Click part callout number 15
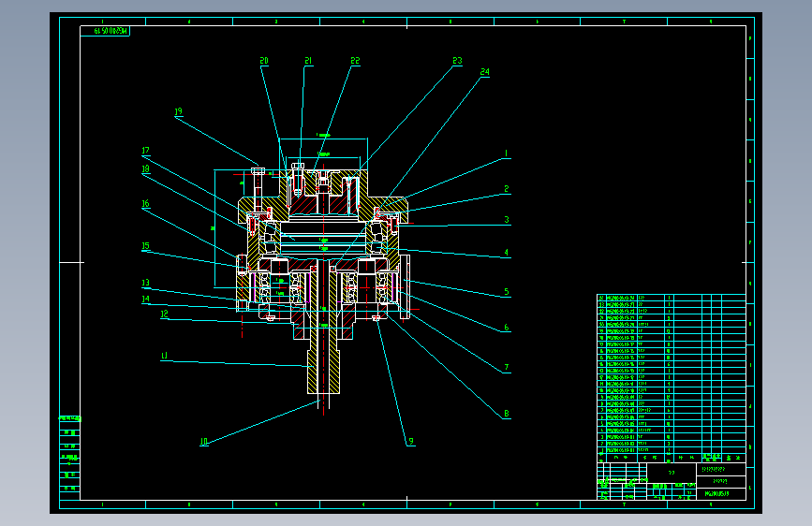 145,246
